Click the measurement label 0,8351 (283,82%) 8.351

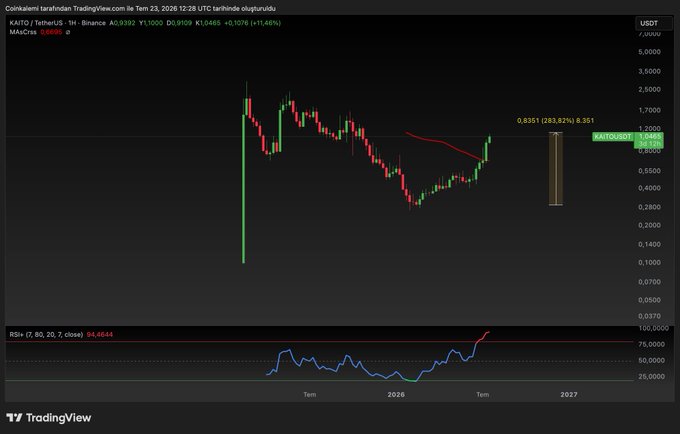click(x=556, y=121)
